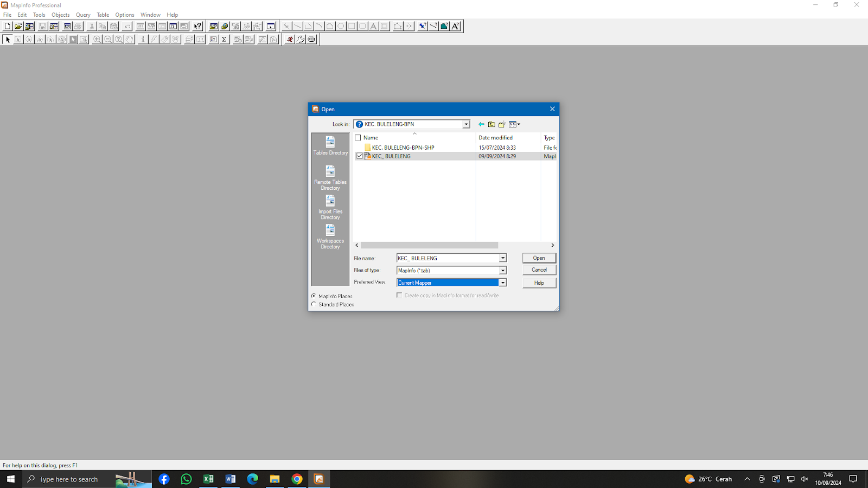This screenshot has height=488, width=868.
Task: Expand the Preferred View dropdown
Action: point(502,282)
